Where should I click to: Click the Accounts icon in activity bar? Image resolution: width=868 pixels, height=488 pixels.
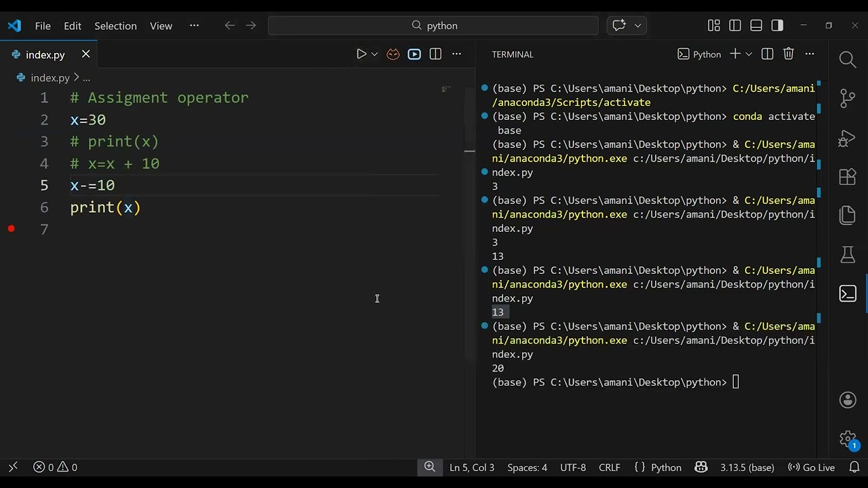point(848,400)
